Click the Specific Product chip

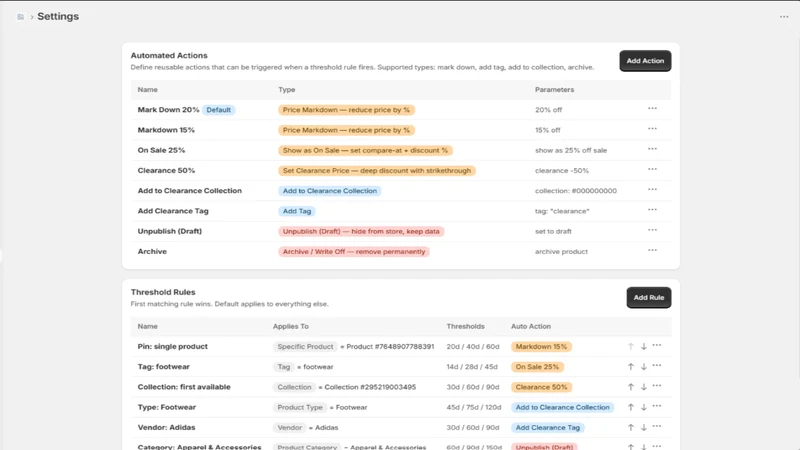click(x=305, y=347)
